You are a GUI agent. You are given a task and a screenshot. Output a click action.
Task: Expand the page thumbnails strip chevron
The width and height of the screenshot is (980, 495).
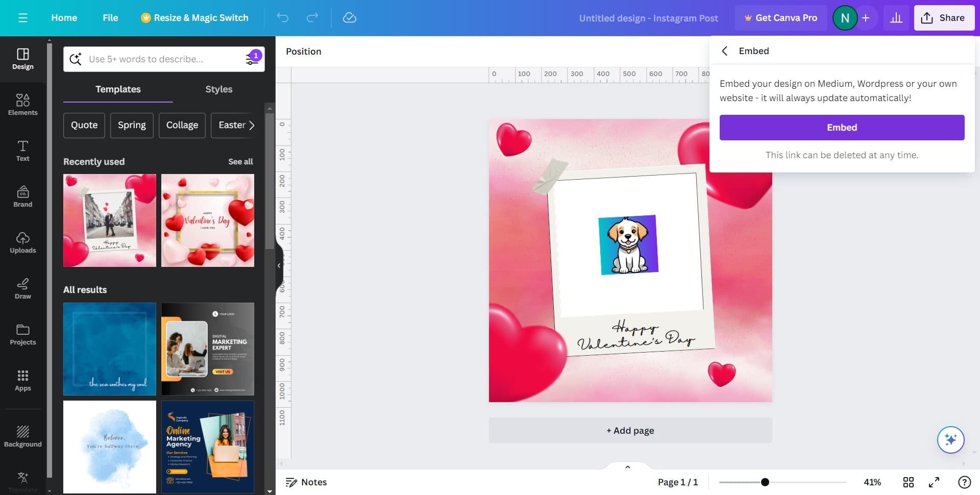pos(627,467)
